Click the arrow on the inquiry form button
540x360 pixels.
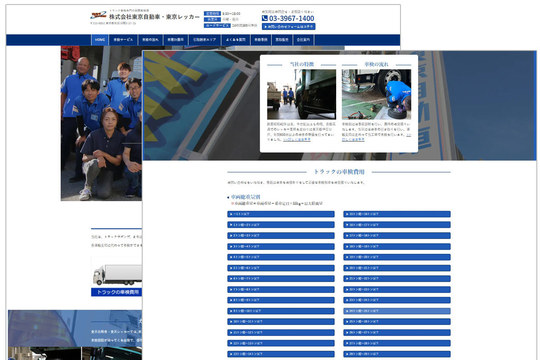point(266,27)
